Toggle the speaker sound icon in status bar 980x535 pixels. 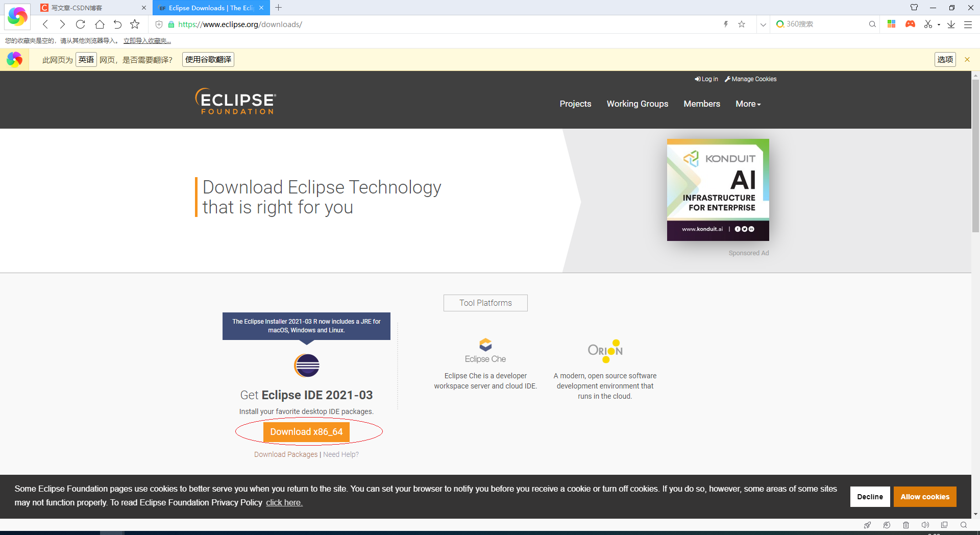click(x=925, y=525)
